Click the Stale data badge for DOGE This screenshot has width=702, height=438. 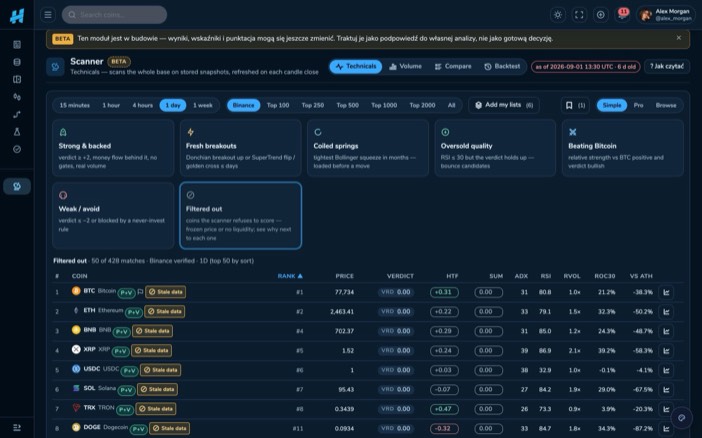(x=169, y=428)
